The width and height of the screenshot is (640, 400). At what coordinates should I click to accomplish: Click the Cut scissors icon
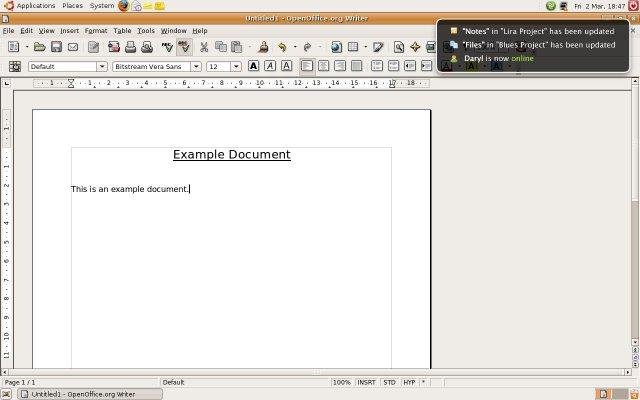point(203,47)
